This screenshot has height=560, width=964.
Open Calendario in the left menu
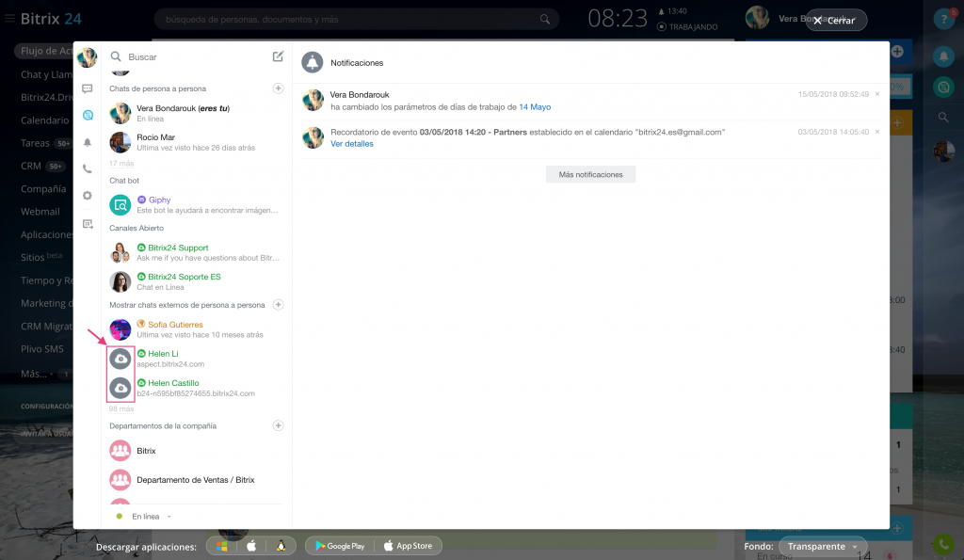(x=45, y=120)
